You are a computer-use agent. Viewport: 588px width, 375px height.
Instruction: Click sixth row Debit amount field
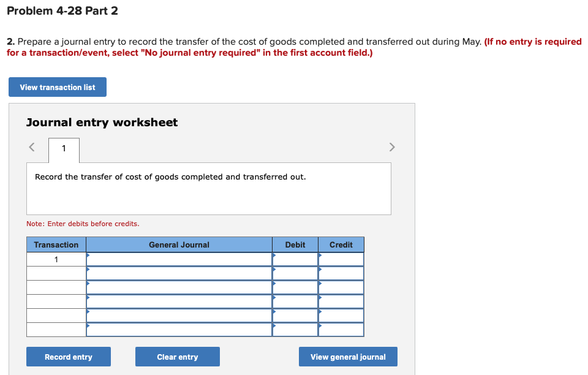point(295,330)
